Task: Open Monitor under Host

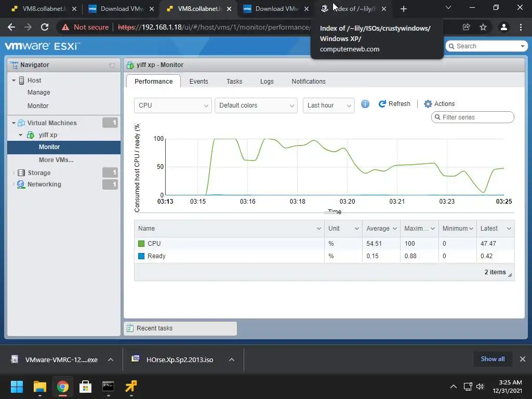Action: pos(38,106)
